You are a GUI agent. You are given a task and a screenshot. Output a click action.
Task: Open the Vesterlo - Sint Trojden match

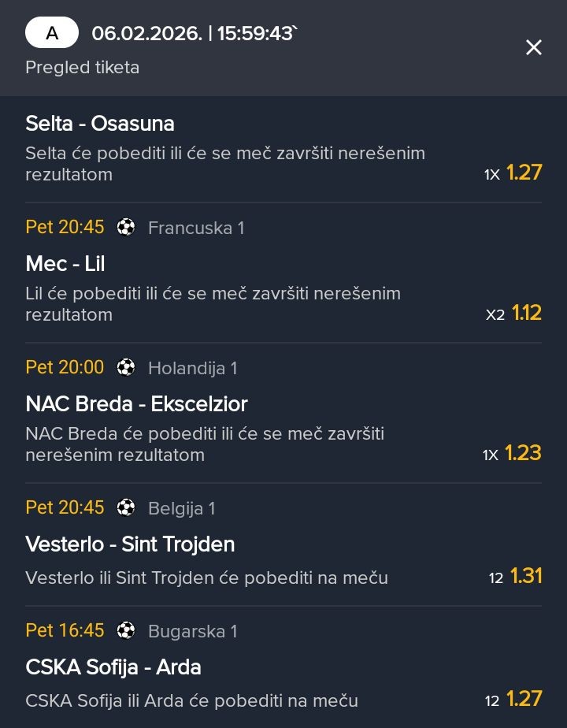(x=130, y=544)
